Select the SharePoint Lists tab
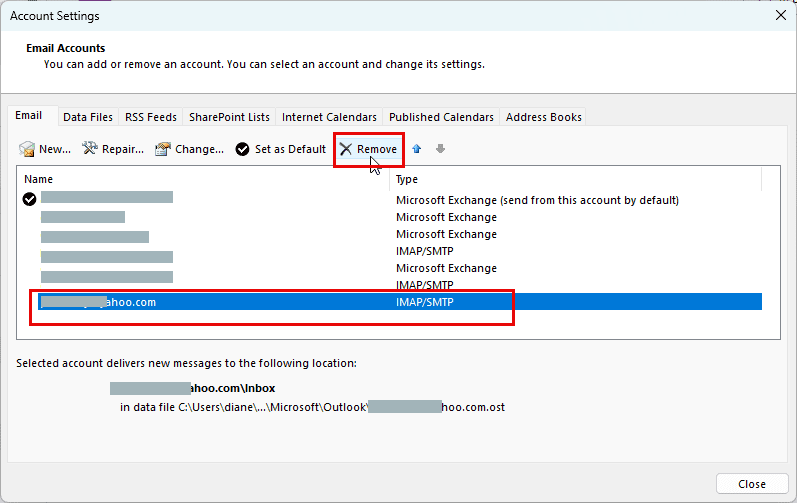 (229, 117)
